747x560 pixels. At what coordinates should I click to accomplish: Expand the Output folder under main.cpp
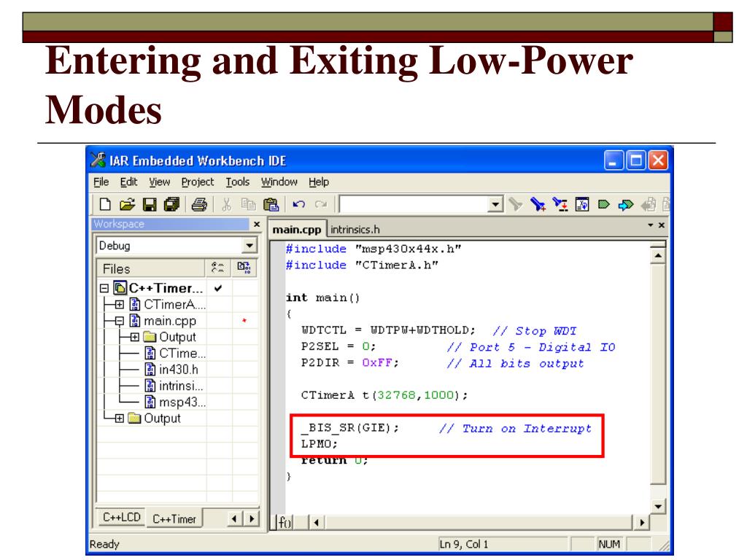click(135, 337)
